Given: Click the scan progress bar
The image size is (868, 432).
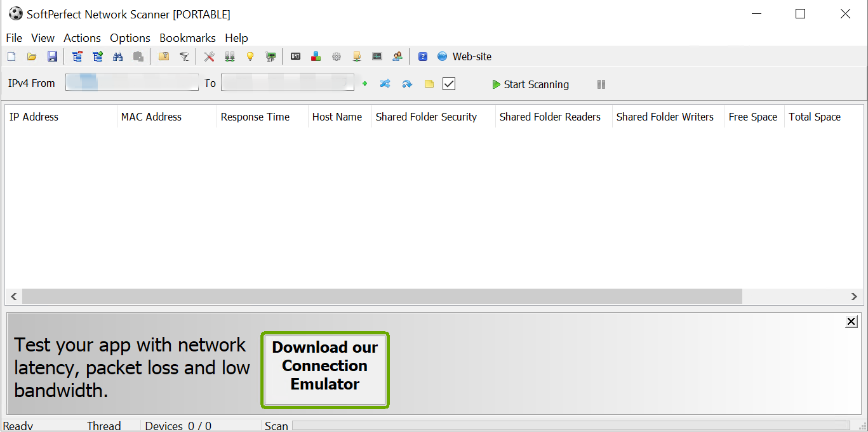Looking at the screenshot, I should coord(571,426).
